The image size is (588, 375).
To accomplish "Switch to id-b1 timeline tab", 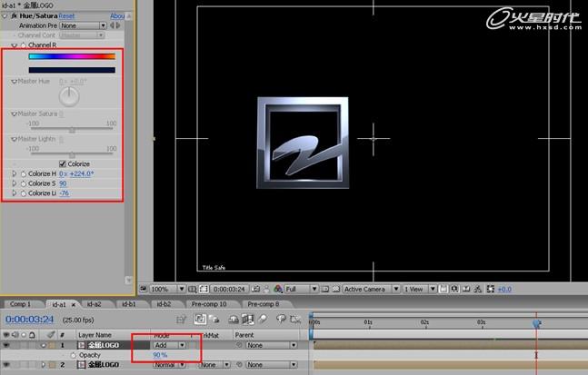I will pos(129,304).
